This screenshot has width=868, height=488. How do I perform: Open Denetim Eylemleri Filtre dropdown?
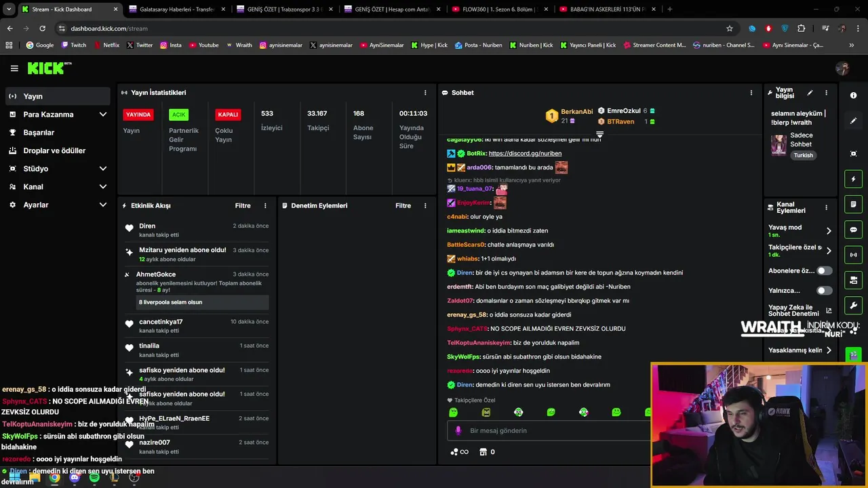click(403, 205)
